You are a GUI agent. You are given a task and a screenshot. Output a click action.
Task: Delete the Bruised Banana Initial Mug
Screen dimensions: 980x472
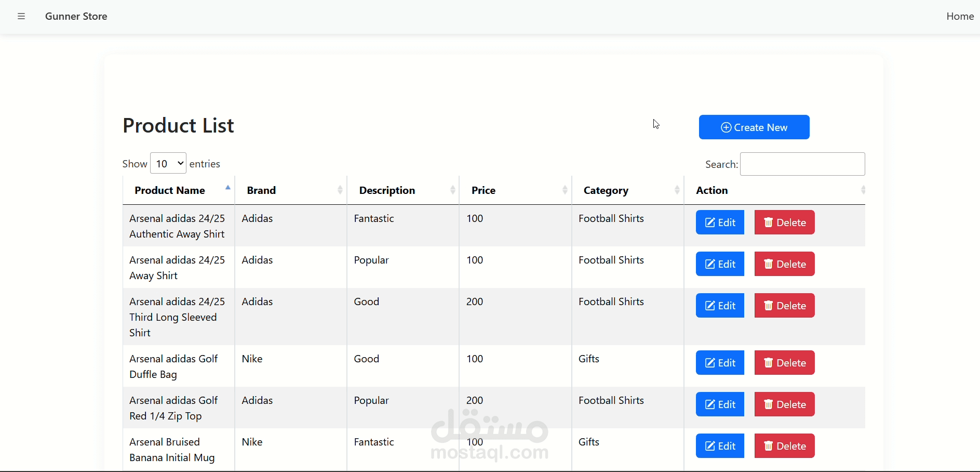784,446
